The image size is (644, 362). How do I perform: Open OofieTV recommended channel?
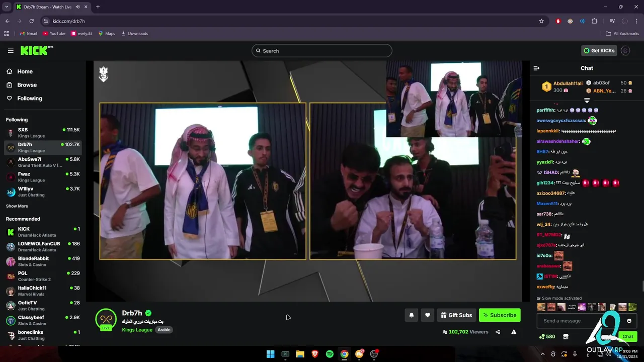(43, 305)
